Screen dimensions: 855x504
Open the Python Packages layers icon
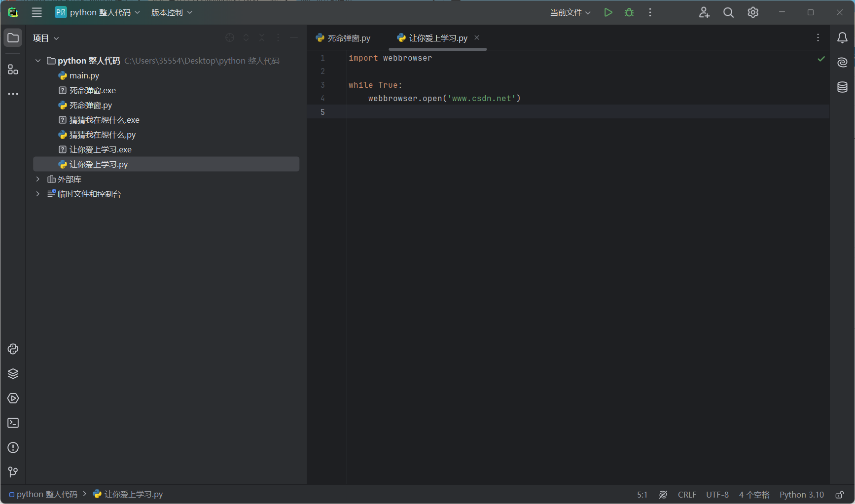tap(13, 374)
